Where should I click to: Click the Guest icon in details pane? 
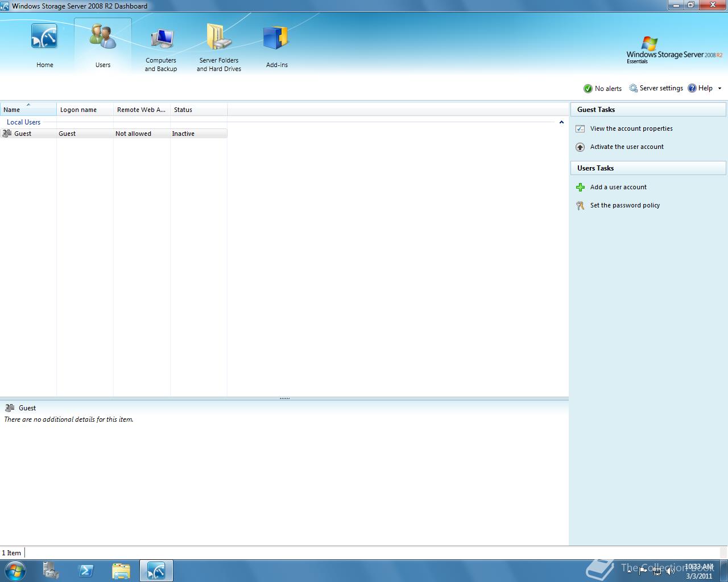(10, 408)
